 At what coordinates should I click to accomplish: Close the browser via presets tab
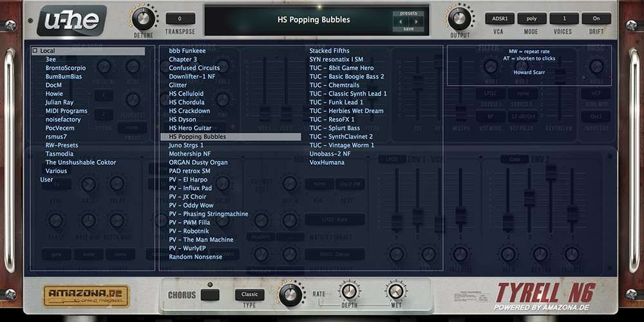click(x=408, y=12)
